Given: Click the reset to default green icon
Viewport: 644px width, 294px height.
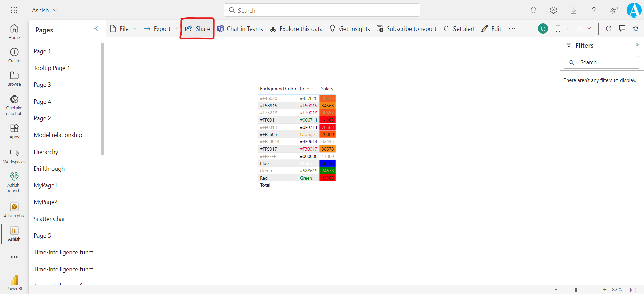Looking at the screenshot, I should click(x=543, y=28).
